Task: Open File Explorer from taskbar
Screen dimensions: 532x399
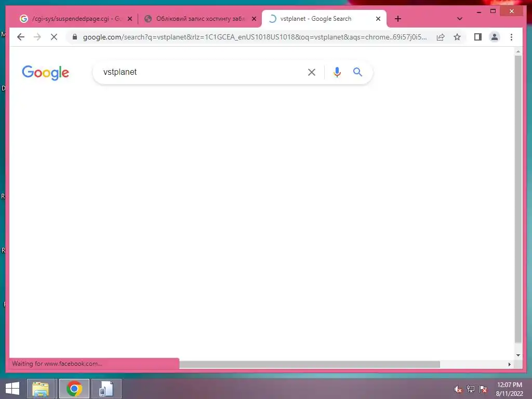Action: pos(41,389)
